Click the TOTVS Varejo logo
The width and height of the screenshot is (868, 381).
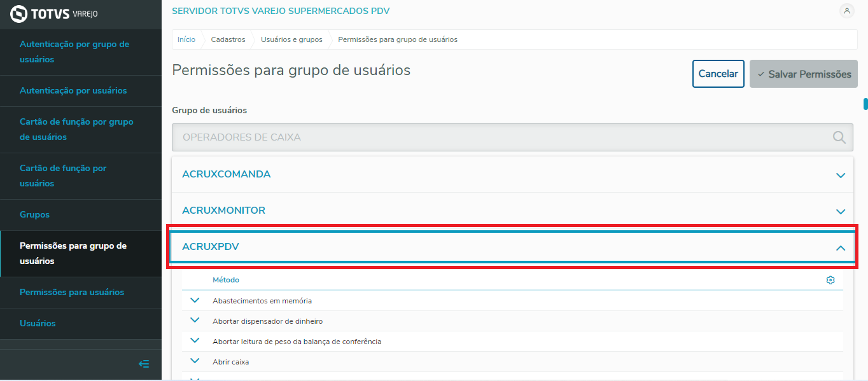tap(55, 13)
